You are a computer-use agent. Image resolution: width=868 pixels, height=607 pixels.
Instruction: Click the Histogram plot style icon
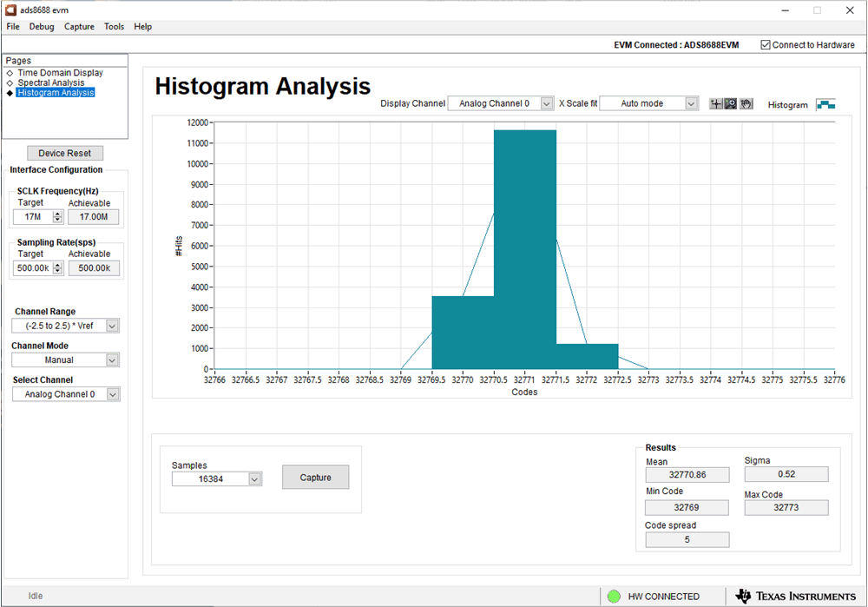(825, 105)
